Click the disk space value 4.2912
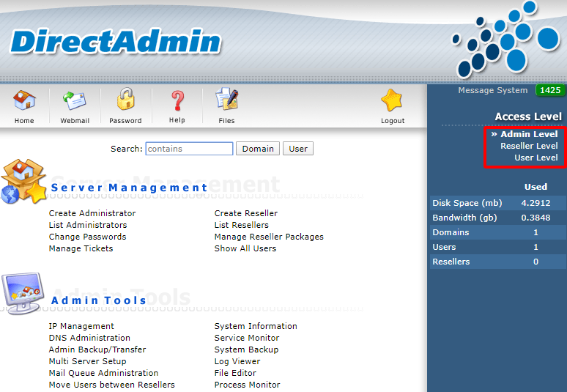The width and height of the screenshot is (567, 392). click(535, 203)
